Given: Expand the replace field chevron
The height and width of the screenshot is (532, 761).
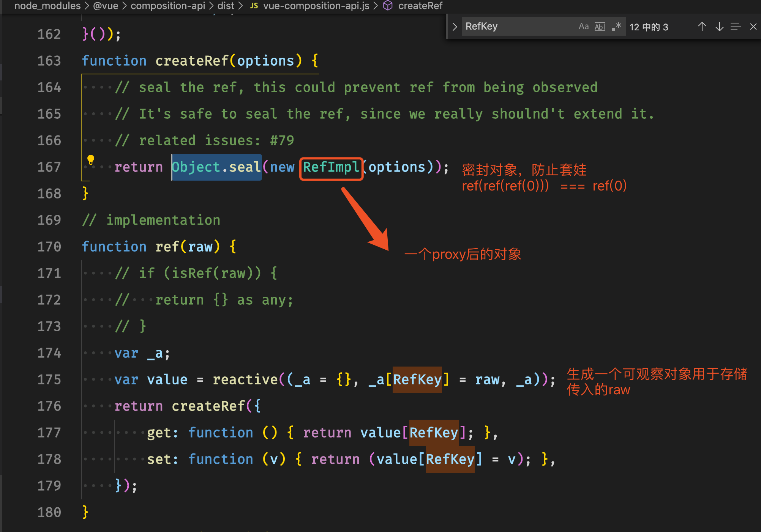Looking at the screenshot, I should point(455,27).
